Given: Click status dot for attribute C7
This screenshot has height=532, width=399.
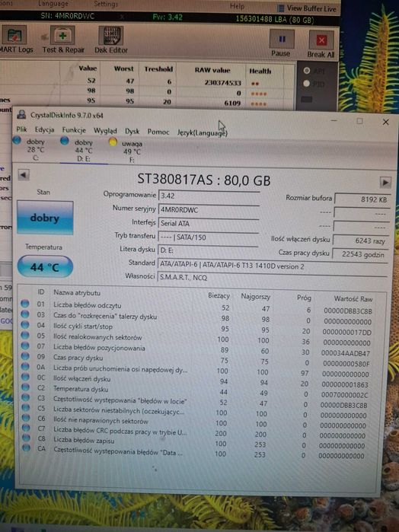Looking at the screenshot, I should [26, 428].
